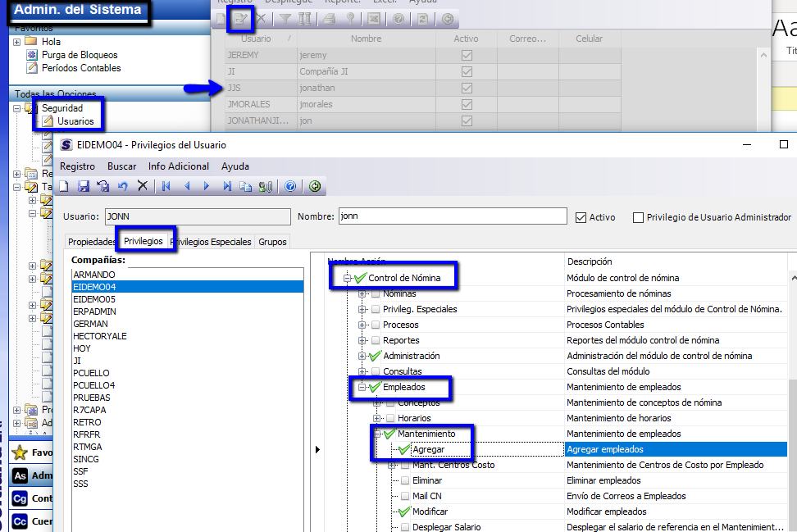
Task: Click the Cc module icon in the sidebar
Action: click(20, 521)
